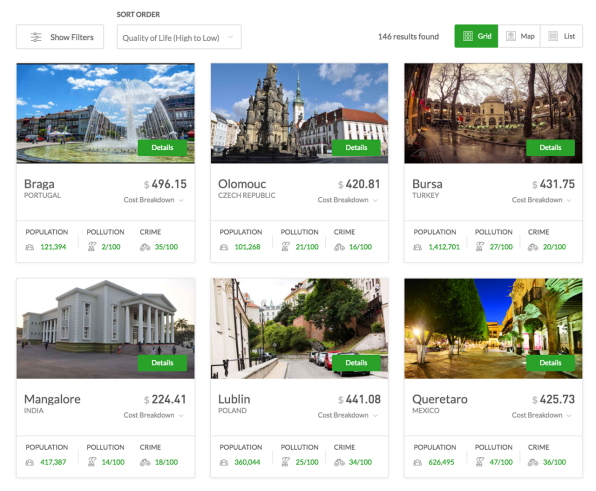Click Bursa's crime icon

[533, 247]
